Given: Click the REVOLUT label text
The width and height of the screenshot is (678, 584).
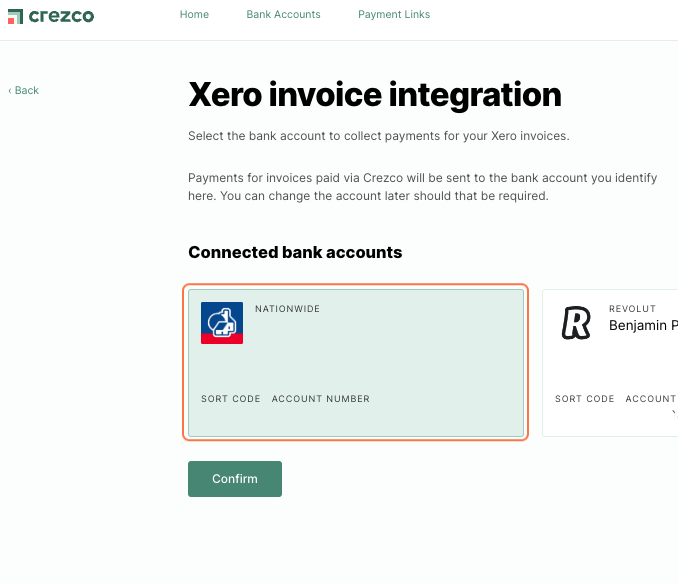Looking at the screenshot, I should (x=632, y=309).
